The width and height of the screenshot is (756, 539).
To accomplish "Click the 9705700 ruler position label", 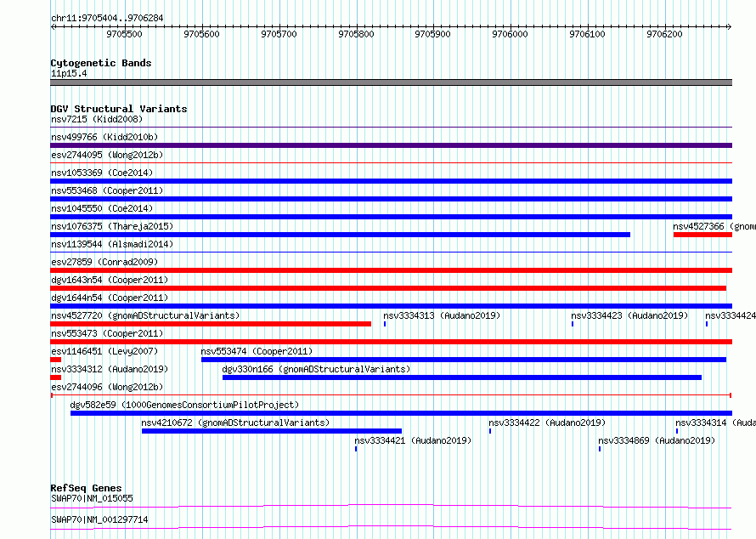I will coord(279,34).
